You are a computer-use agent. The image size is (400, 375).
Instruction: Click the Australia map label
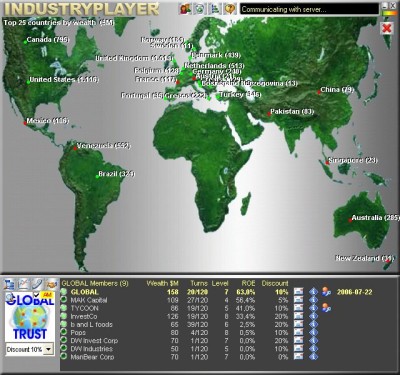(375, 218)
